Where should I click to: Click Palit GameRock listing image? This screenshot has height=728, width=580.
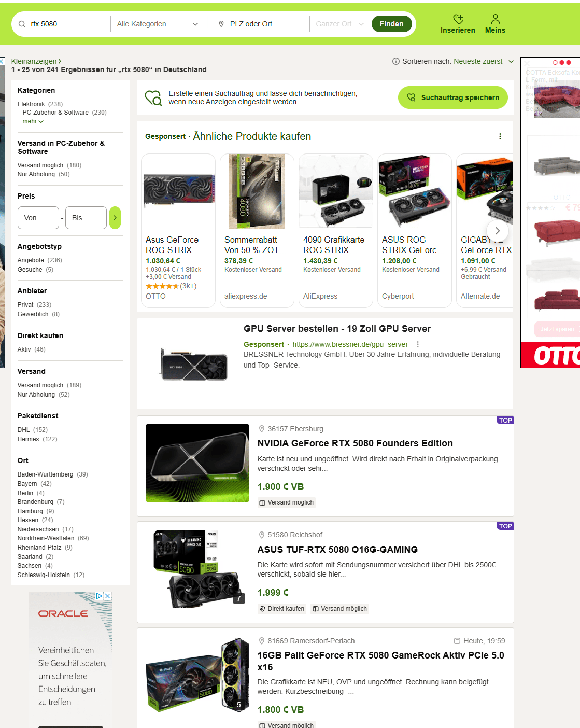point(197,675)
